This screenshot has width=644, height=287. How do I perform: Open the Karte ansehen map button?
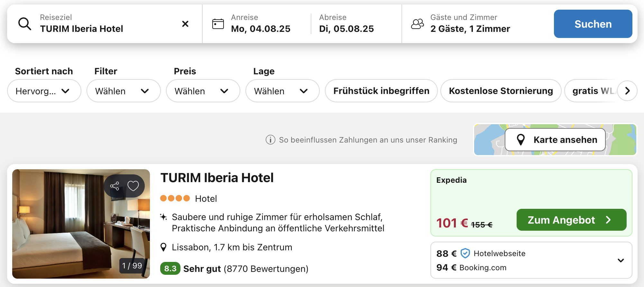(x=555, y=140)
